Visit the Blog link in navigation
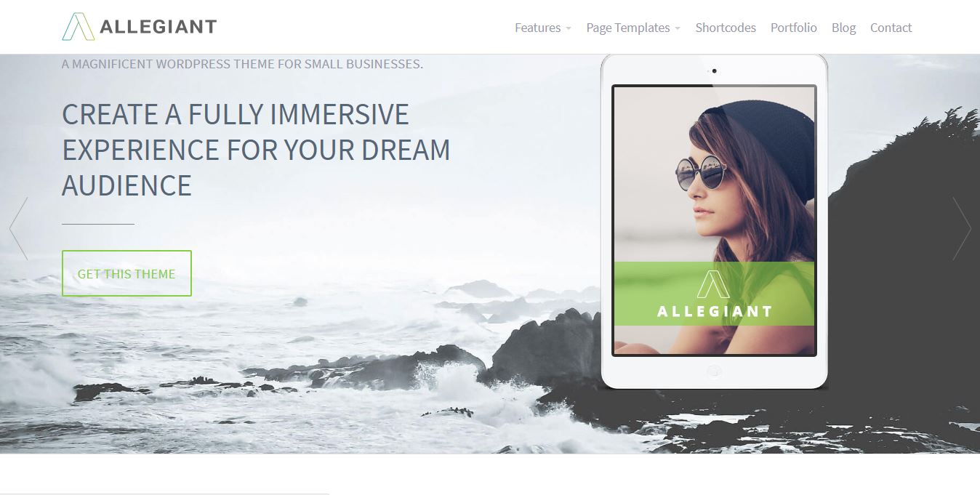980x495 pixels. [843, 28]
